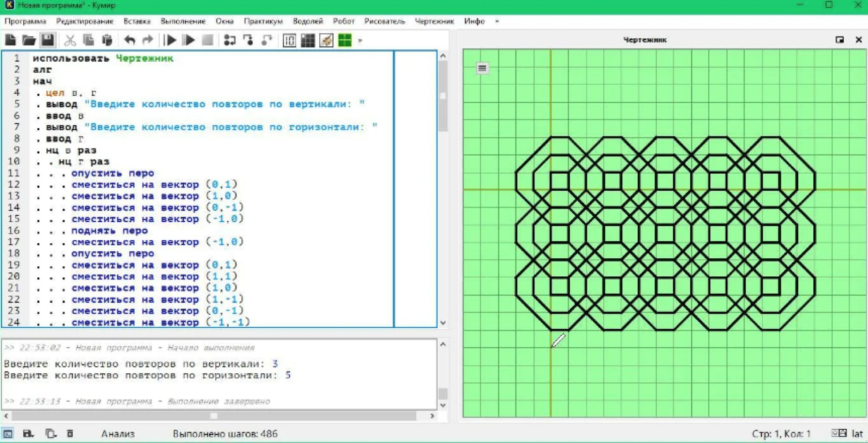Cut the selected text with scissors icon
868x443 pixels.
click(x=70, y=41)
